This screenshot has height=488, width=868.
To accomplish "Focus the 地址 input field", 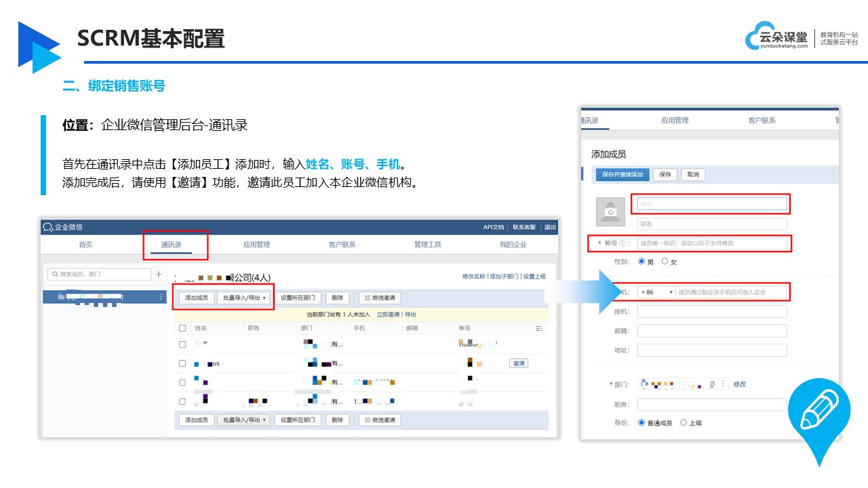I will click(712, 350).
